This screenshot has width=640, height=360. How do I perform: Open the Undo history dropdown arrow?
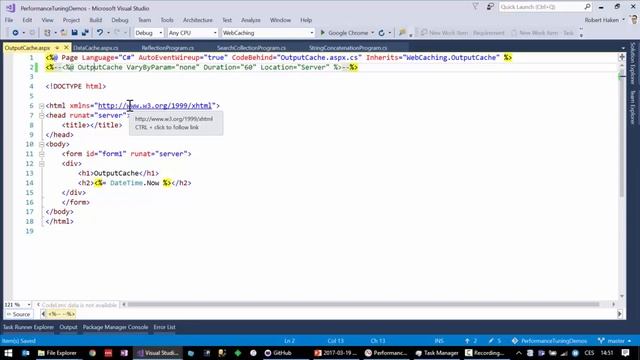point(108,33)
